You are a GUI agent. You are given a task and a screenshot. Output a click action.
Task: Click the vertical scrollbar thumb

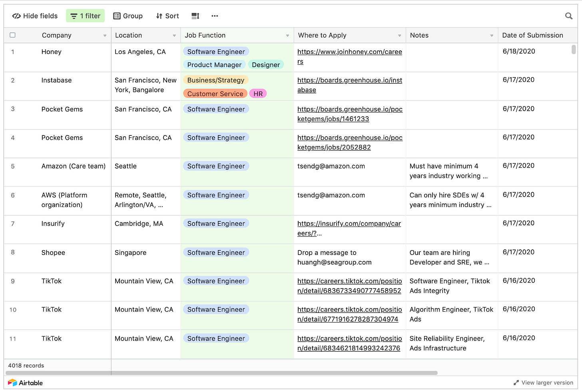click(574, 50)
